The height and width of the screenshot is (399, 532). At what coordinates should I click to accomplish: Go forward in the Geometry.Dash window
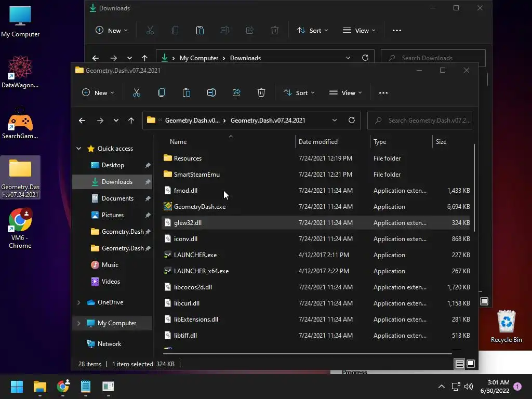(100, 121)
